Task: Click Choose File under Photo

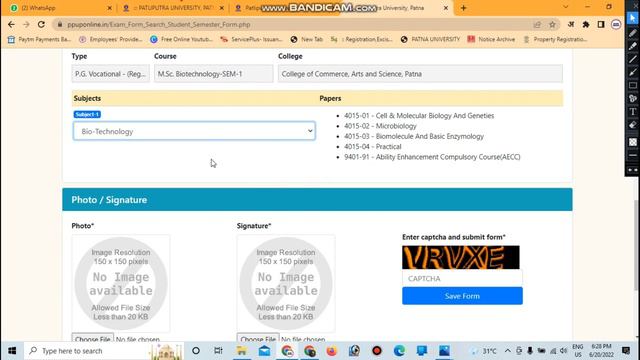Action: point(93,338)
